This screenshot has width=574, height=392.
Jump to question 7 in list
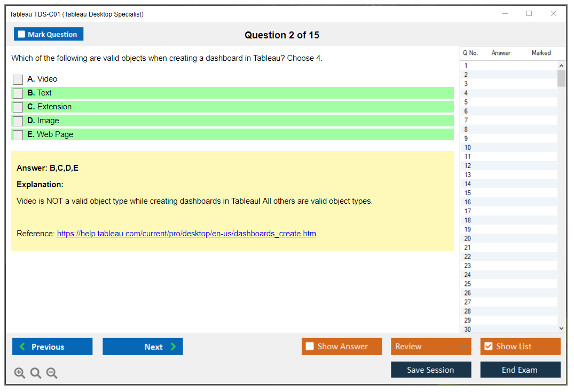pyautogui.click(x=466, y=121)
